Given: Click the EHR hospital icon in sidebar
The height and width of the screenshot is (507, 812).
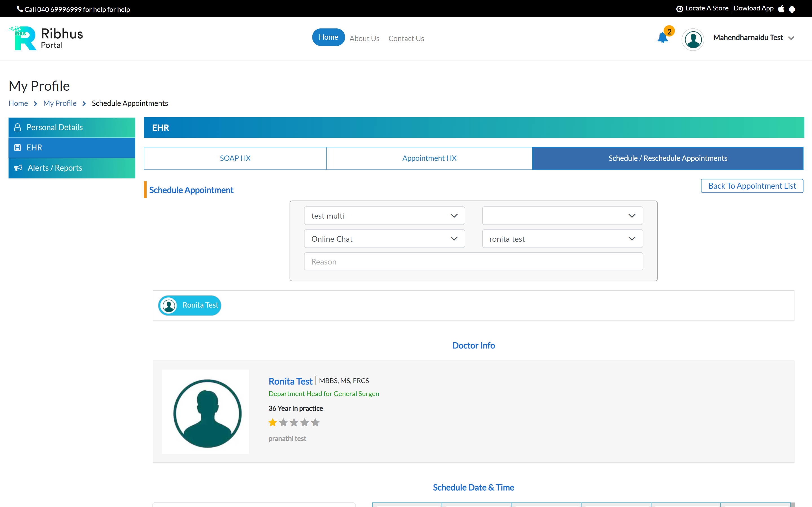Looking at the screenshot, I should pyautogui.click(x=18, y=147).
